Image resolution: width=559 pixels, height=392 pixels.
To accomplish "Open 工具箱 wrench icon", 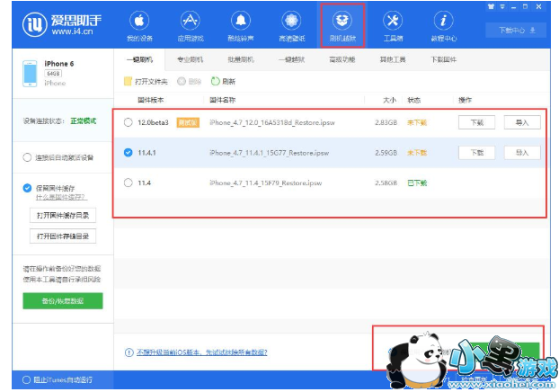I will [x=393, y=21].
